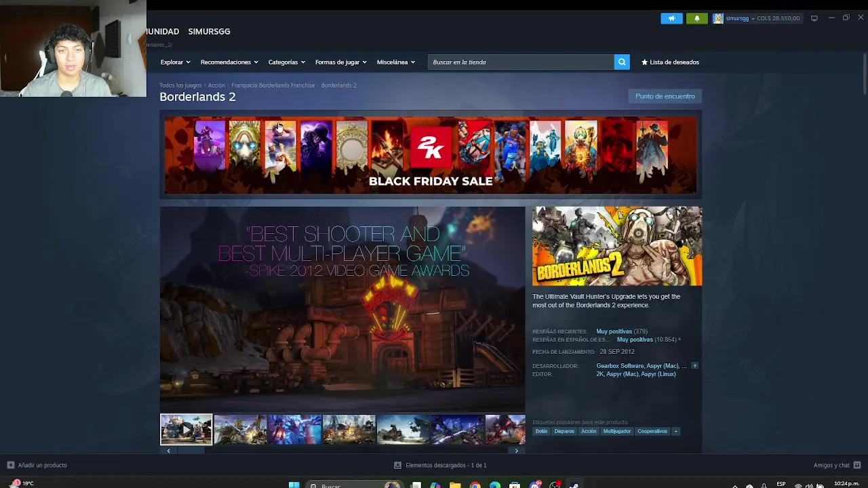Open Spanish reviews Muy positivas (10.854)
Screen dimensions: 868x488
click(648, 340)
